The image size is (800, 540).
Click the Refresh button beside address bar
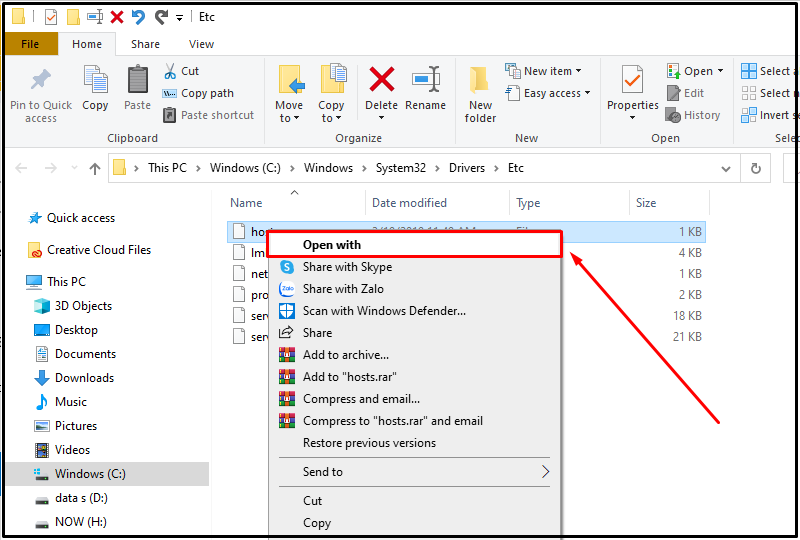click(756, 168)
